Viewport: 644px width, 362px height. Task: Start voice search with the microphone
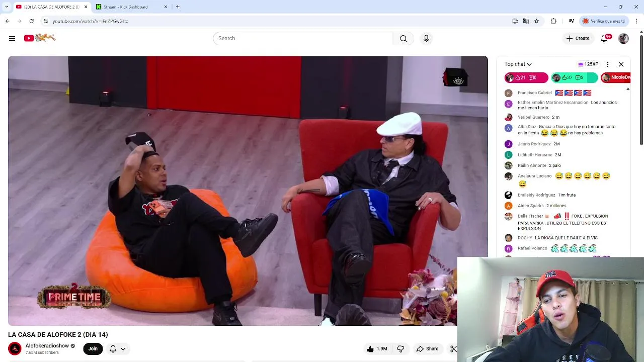tap(426, 38)
